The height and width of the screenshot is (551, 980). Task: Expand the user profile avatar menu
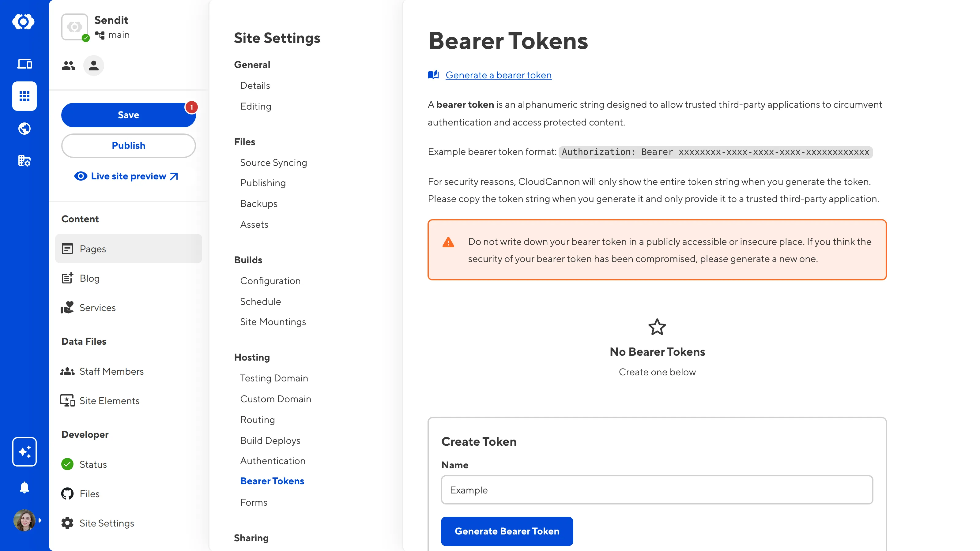coord(27,520)
